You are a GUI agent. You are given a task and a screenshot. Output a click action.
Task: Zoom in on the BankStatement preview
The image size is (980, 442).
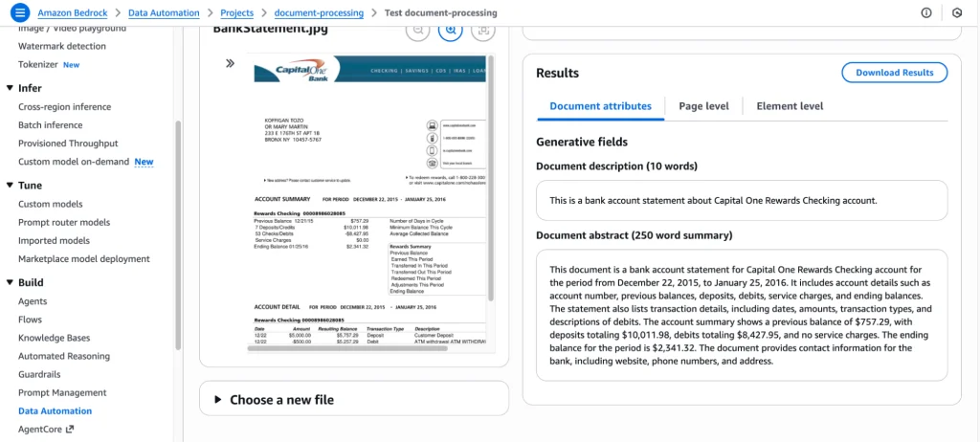click(x=451, y=30)
